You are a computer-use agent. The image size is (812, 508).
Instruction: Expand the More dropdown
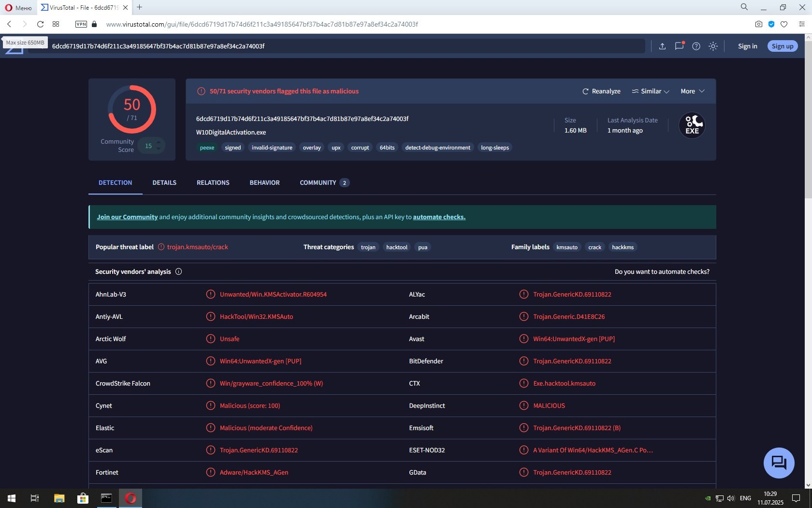(693, 91)
